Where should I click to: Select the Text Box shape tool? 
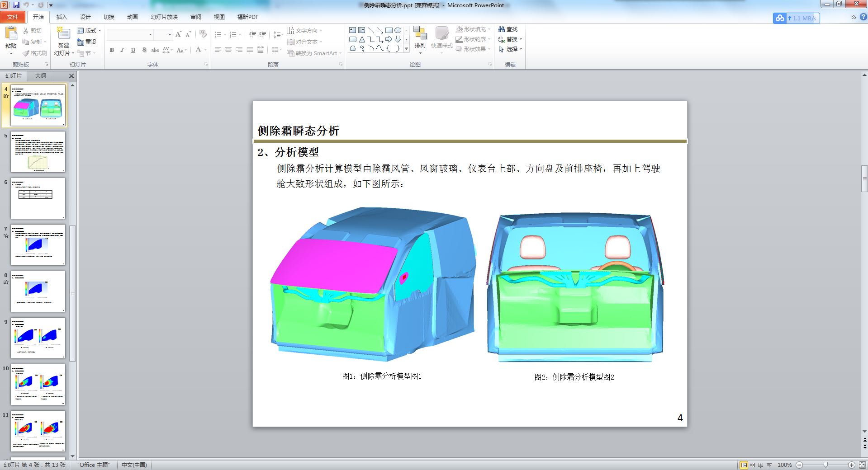pyautogui.click(x=352, y=30)
